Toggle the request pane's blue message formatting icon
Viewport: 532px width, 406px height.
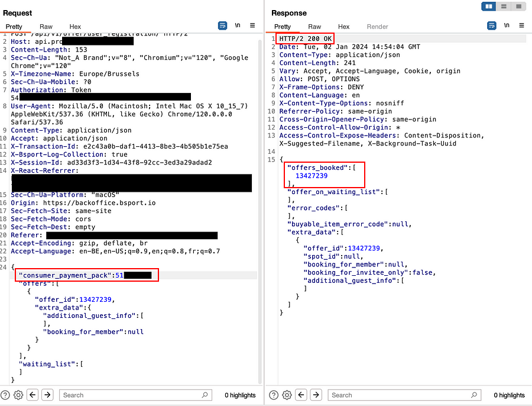[223, 26]
